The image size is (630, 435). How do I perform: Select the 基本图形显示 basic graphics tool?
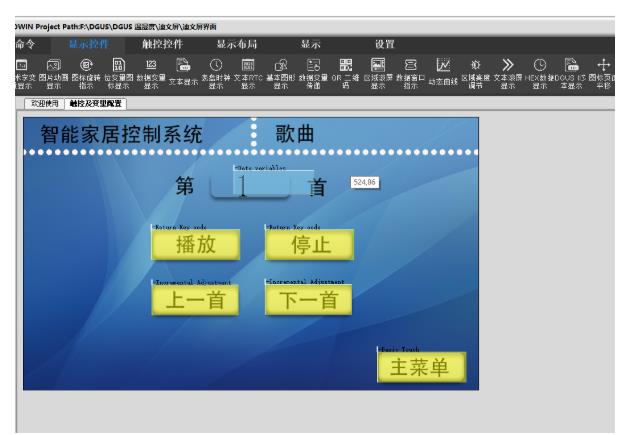280,74
